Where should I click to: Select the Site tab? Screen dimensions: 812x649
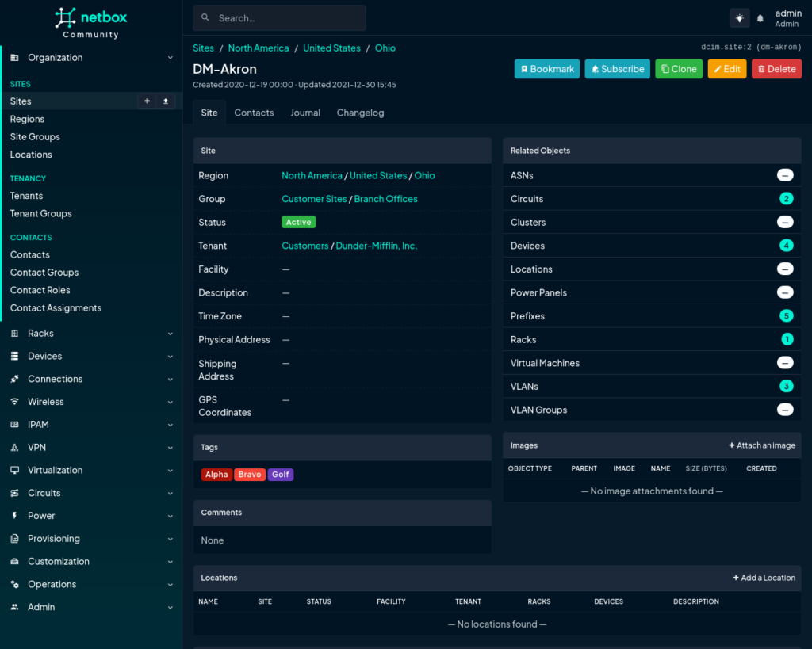209,113
